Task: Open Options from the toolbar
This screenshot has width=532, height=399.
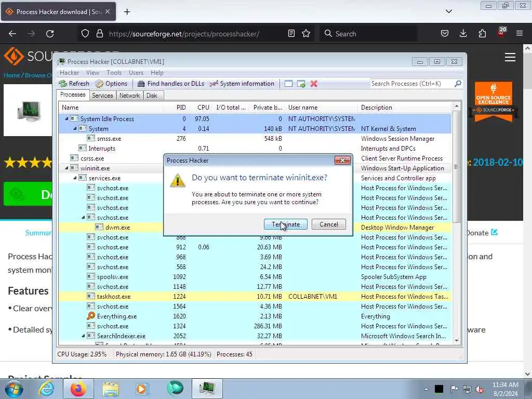Action: (x=111, y=84)
